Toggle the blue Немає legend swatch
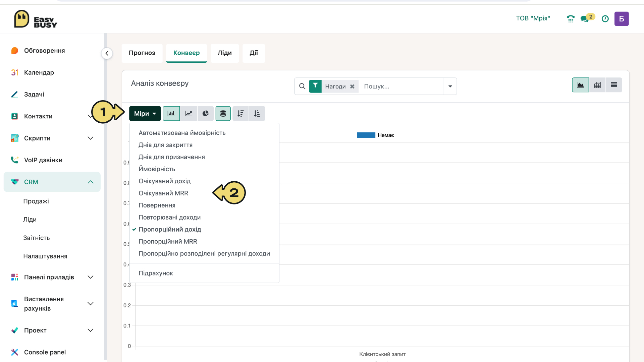 (x=366, y=135)
